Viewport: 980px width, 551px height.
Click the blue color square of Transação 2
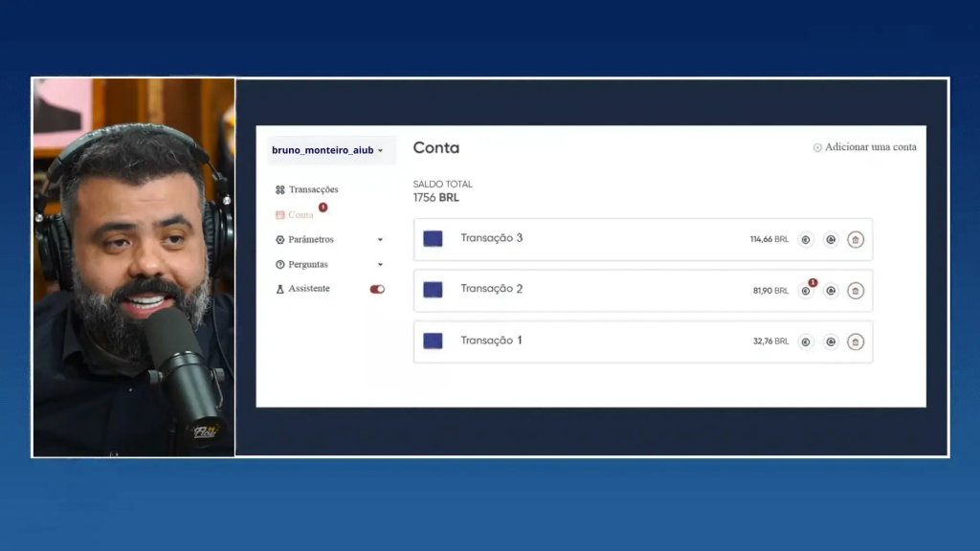(433, 290)
